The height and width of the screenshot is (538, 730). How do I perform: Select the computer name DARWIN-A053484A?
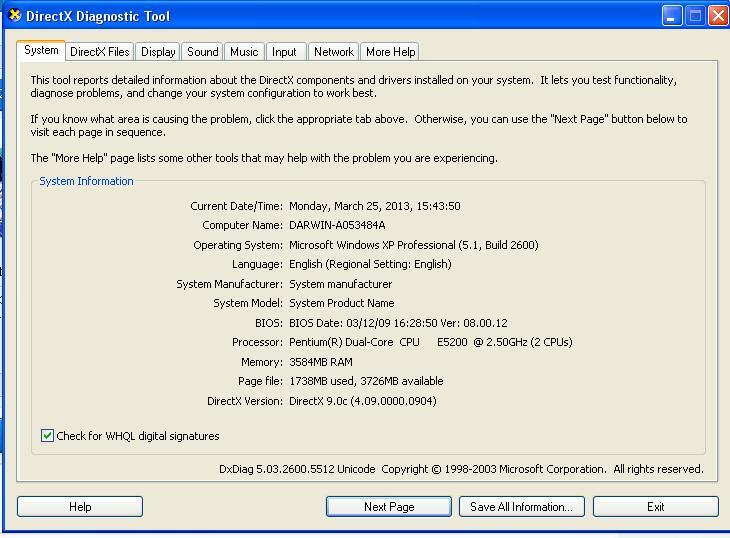(337, 225)
